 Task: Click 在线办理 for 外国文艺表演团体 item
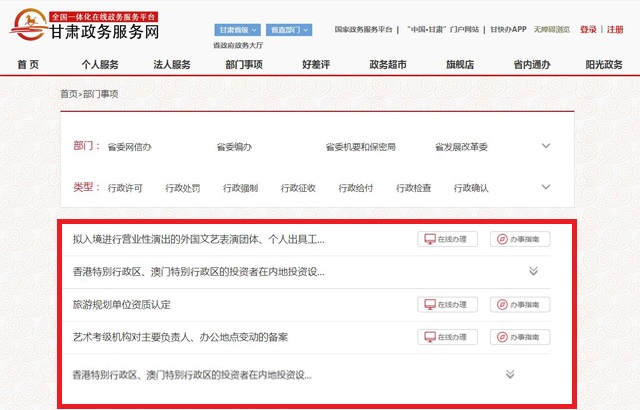(447, 239)
